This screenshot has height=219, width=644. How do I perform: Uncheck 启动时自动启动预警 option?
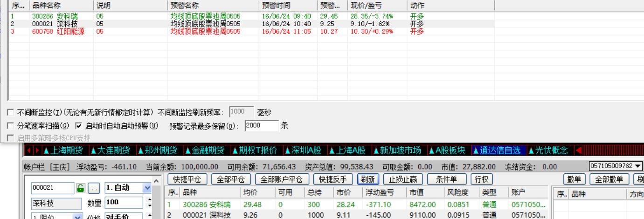(78, 126)
